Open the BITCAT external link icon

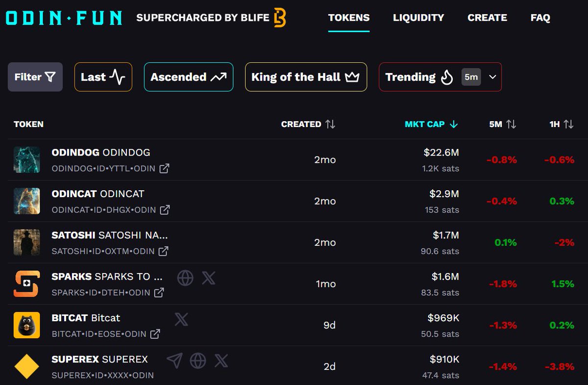point(155,334)
